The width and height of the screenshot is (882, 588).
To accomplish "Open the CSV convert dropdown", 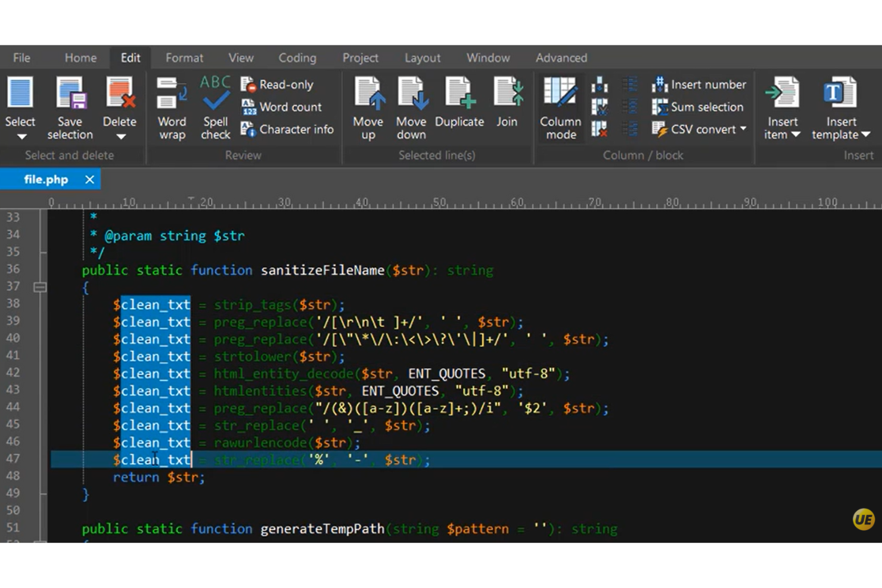I will tap(743, 129).
